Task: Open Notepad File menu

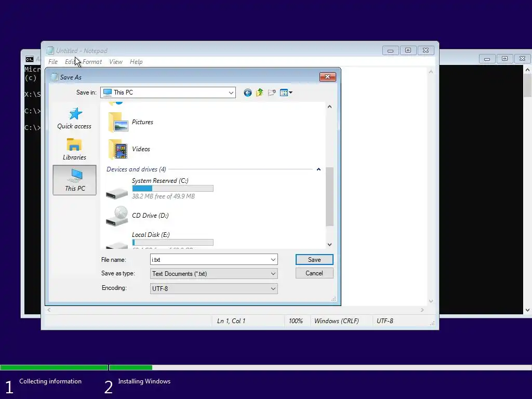Action: pyautogui.click(x=53, y=62)
